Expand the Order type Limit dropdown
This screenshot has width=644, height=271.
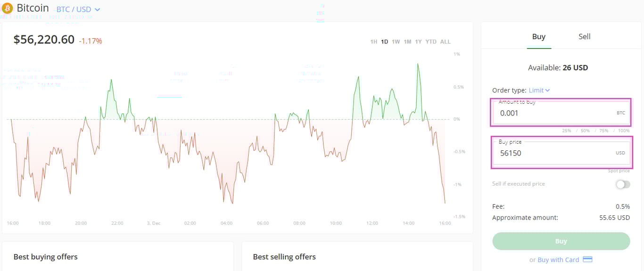[x=539, y=90]
